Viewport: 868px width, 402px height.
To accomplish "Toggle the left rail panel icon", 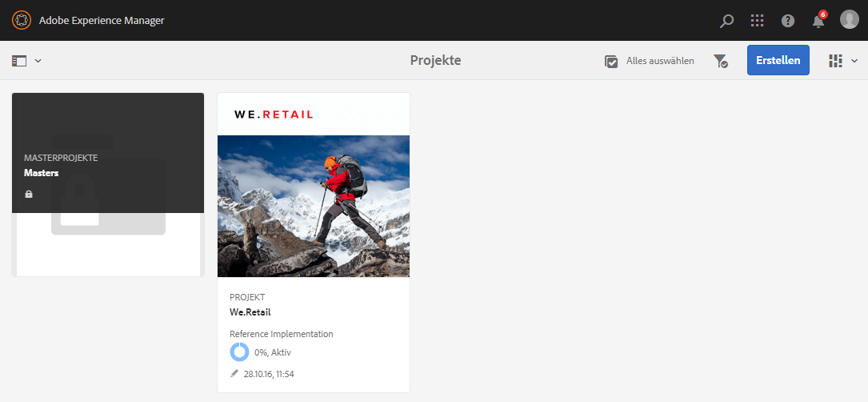I will point(19,61).
